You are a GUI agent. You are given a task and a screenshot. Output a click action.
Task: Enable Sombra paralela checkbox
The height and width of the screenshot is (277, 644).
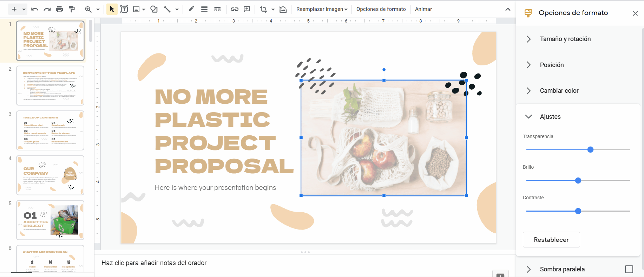coord(629,269)
